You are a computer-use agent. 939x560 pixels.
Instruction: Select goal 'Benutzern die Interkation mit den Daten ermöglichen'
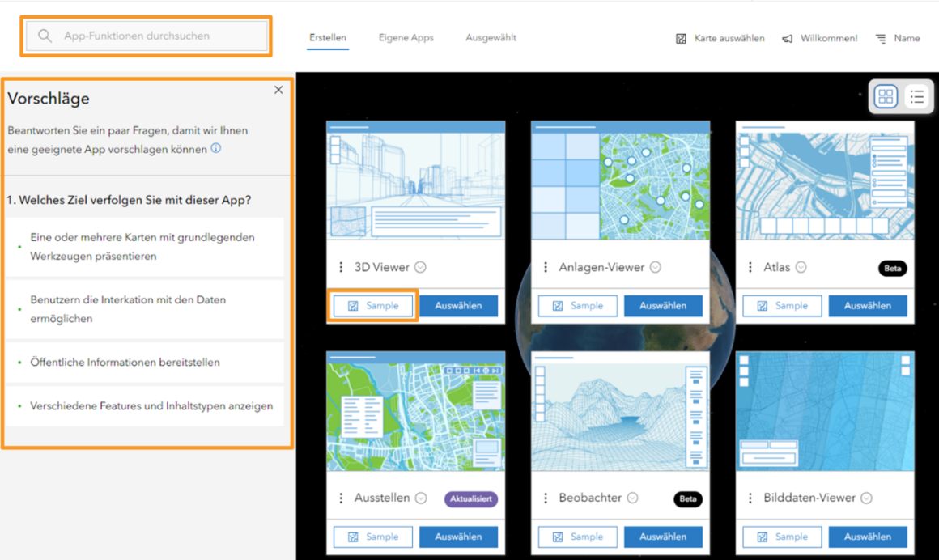[145, 309]
